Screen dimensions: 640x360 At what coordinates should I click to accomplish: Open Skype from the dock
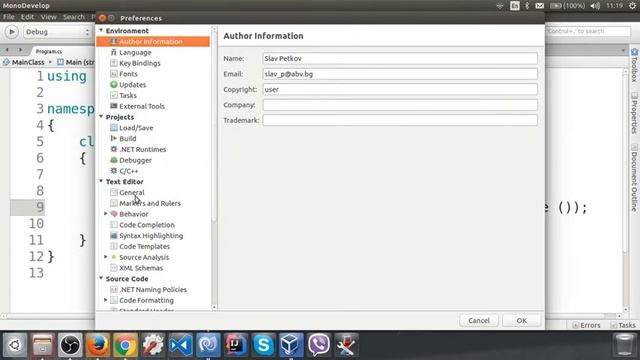(263, 345)
